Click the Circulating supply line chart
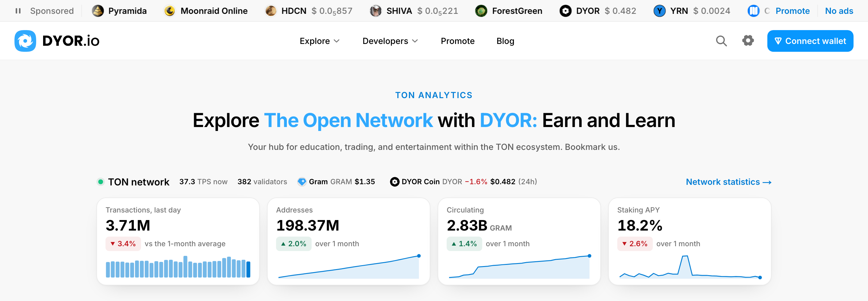Image resolution: width=868 pixels, height=301 pixels. pos(520,267)
